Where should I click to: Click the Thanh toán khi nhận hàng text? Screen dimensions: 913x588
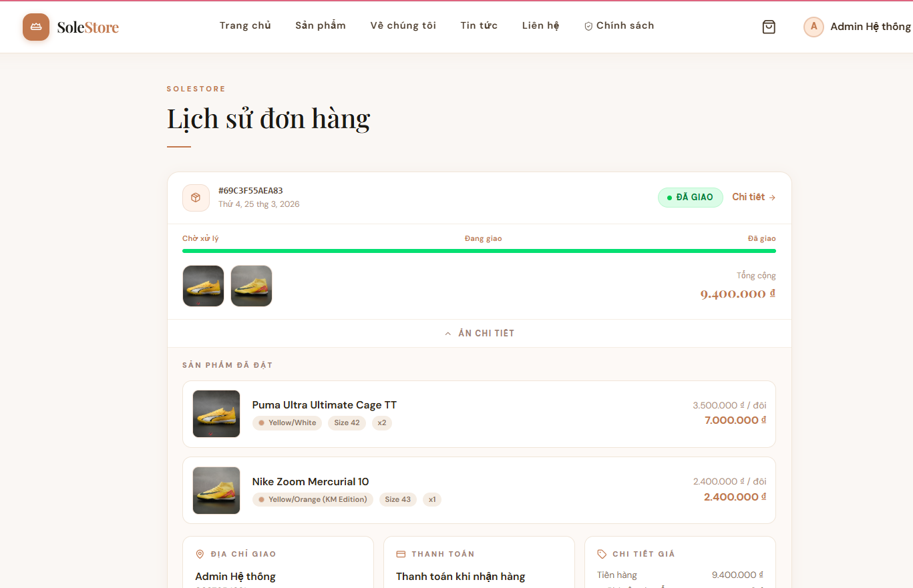click(461, 577)
